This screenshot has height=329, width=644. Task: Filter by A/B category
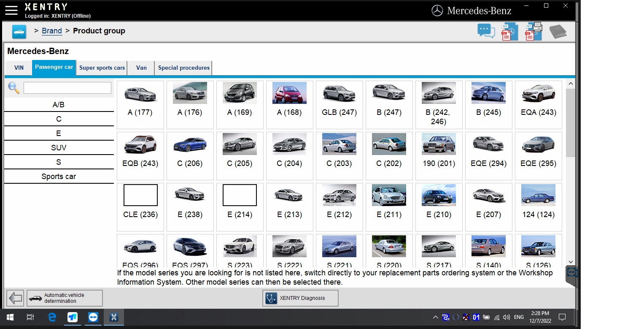pyautogui.click(x=59, y=105)
